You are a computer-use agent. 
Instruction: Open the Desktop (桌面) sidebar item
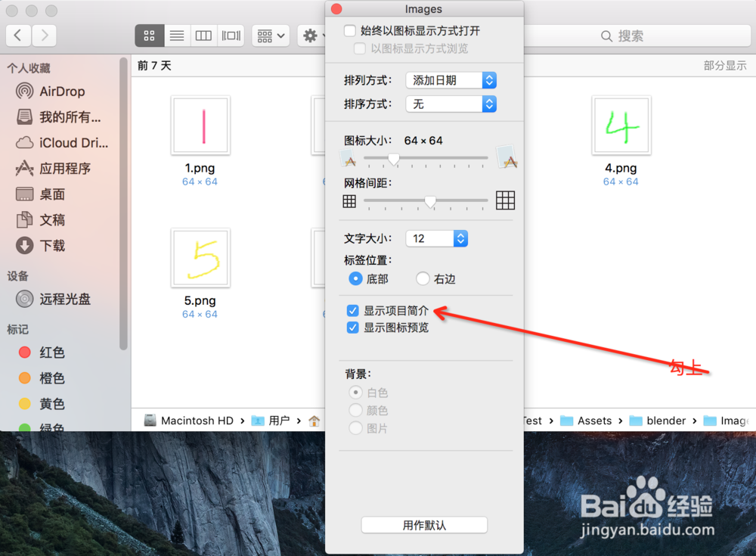(x=41, y=194)
